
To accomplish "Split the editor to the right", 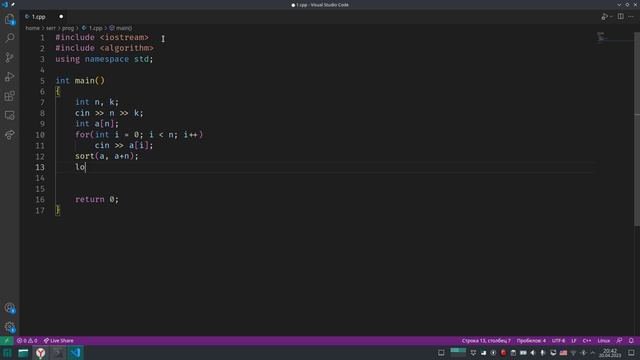I will [x=620, y=17].
